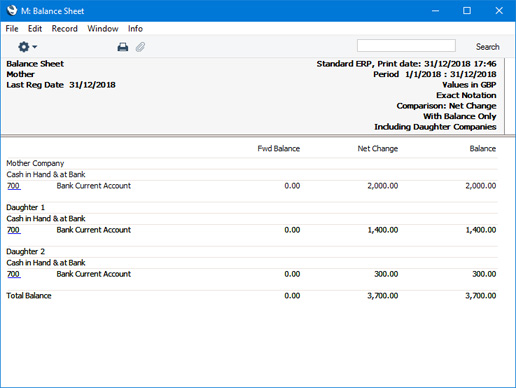Focus the search text field
Viewport: 516px width, 388px height.
pos(406,46)
